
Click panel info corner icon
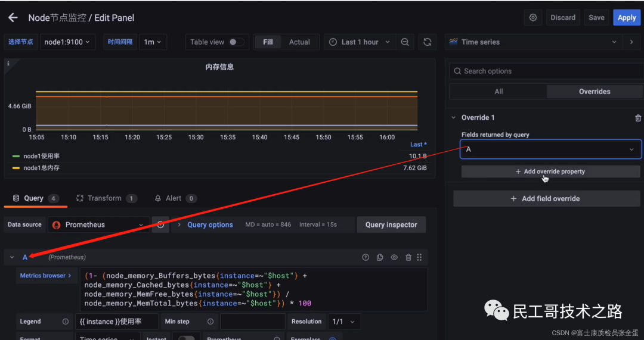8,63
